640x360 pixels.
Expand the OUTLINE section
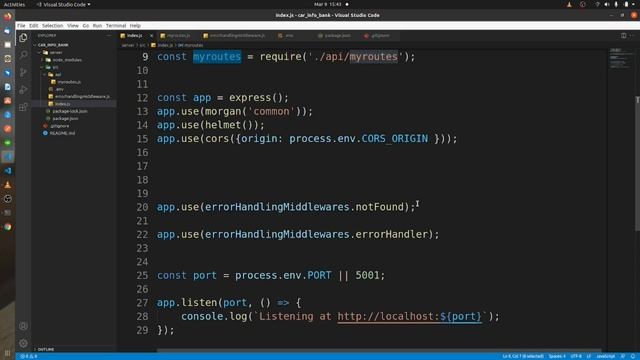point(46,349)
